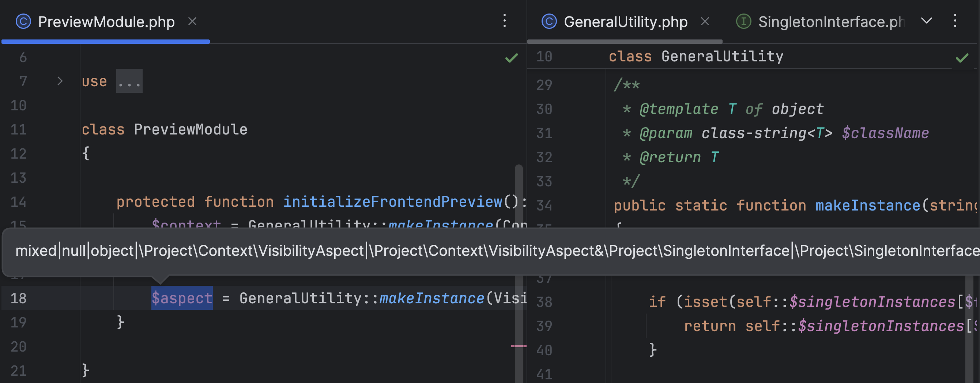Click the right editor vertical scrollbar
Image resolution: width=980 pixels, height=383 pixels.
(x=969, y=329)
